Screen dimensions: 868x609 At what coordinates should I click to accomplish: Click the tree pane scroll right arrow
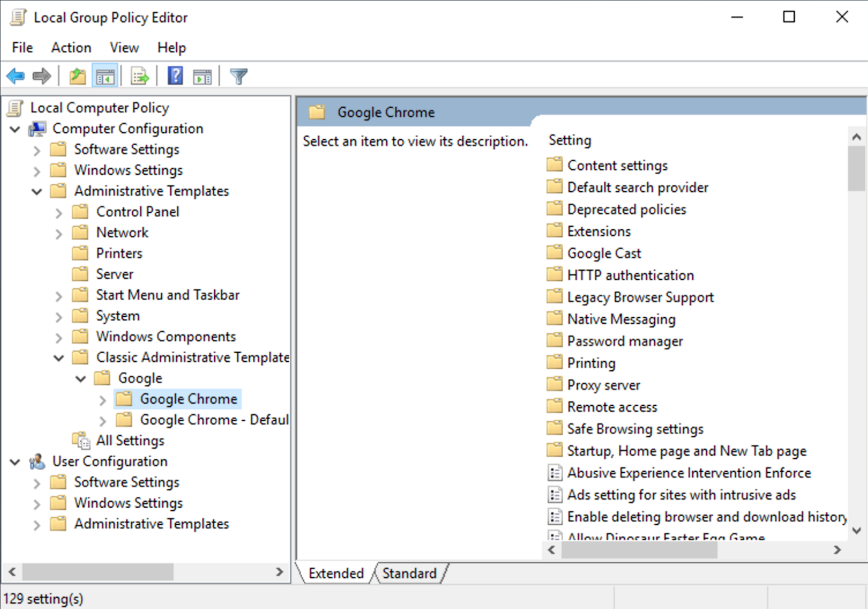point(279,572)
